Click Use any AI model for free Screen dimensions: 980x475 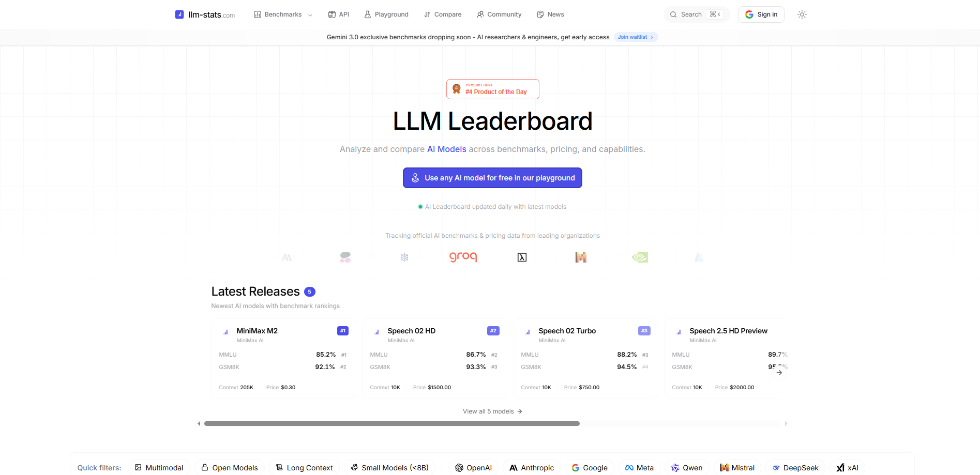pyautogui.click(x=492, y=177)
